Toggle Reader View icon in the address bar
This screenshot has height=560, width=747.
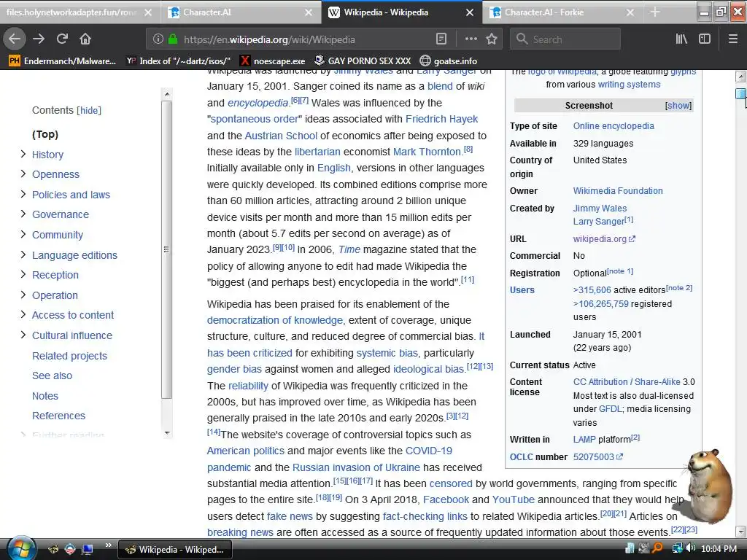[x=441, y=39]
